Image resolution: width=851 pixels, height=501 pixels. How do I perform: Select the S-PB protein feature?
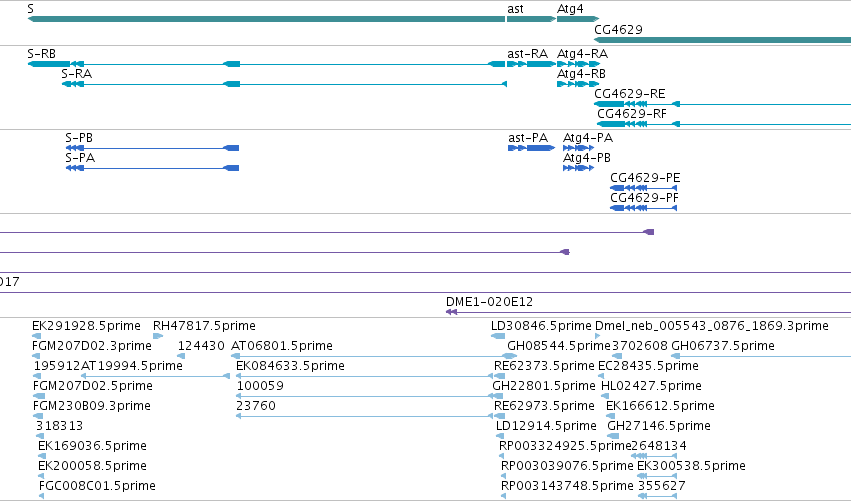(x=152, y=148)
